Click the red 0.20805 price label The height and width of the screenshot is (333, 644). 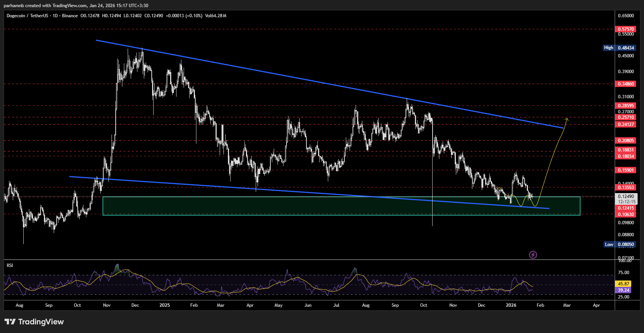click(x=626, y=141)
